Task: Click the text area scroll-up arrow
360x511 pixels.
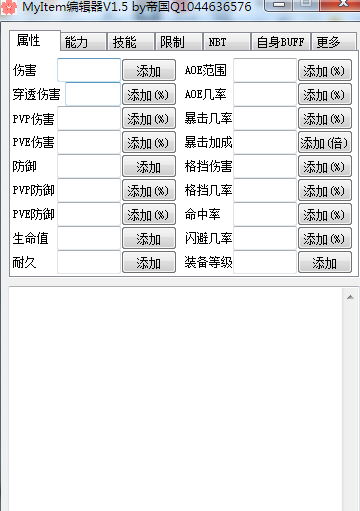Action: [350, 297]
